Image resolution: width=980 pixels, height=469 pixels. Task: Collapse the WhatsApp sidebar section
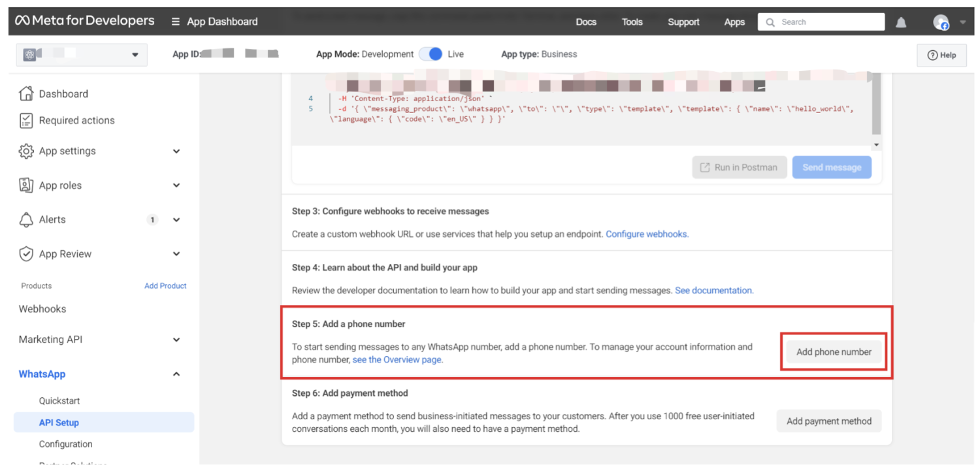(x=176, y=374)
